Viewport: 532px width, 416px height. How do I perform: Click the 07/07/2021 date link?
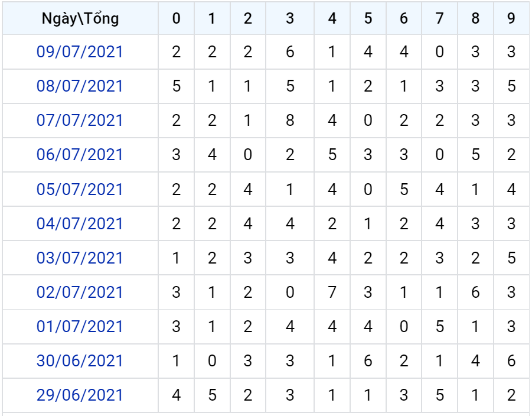click(80, 121)
